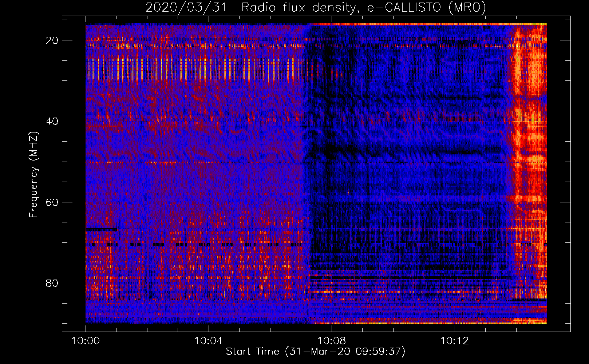Click the date 2020/03/31 in the title
Viewport: 589px width, 364px height.
coord(186,8)
